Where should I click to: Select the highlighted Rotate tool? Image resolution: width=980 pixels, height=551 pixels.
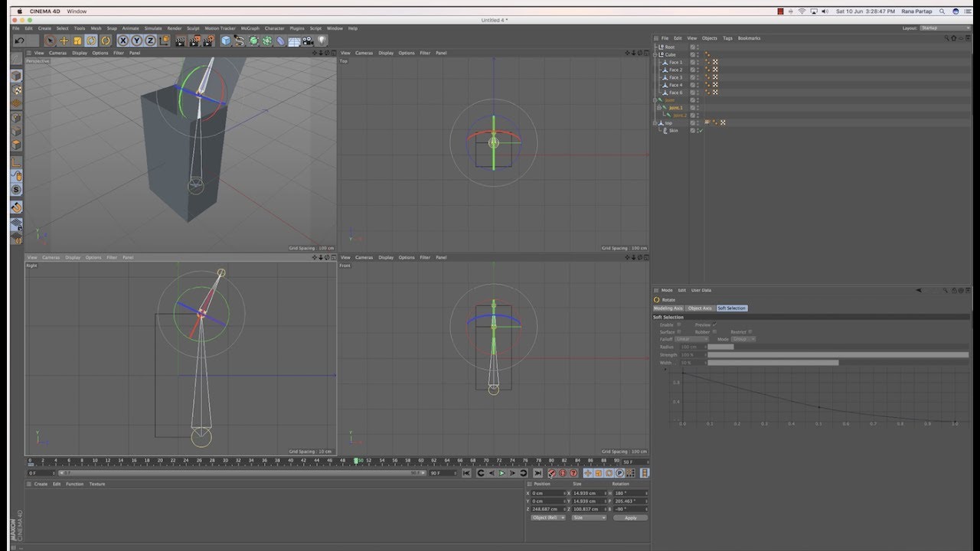[x=92, y=41]
